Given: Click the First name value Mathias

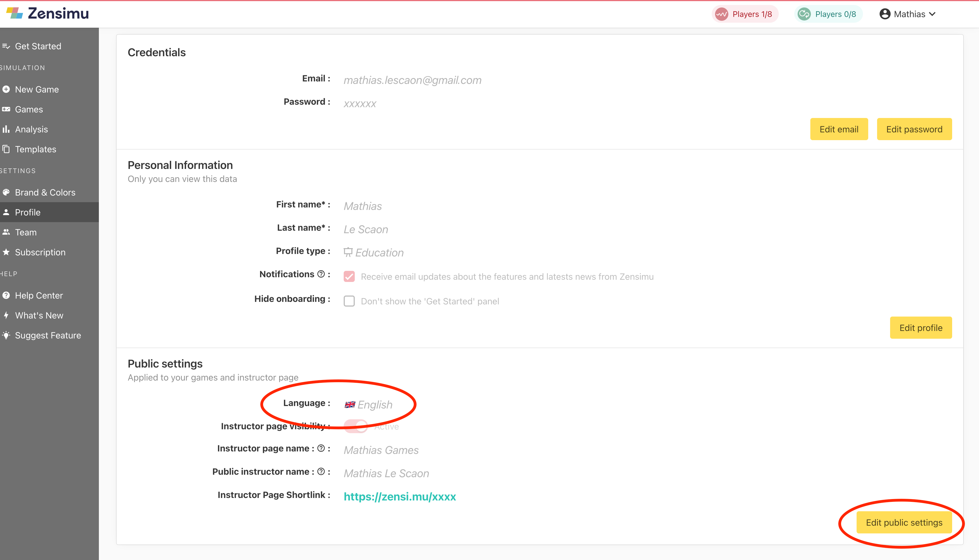Looking at the screenshot, I should (x=363, y=206).
